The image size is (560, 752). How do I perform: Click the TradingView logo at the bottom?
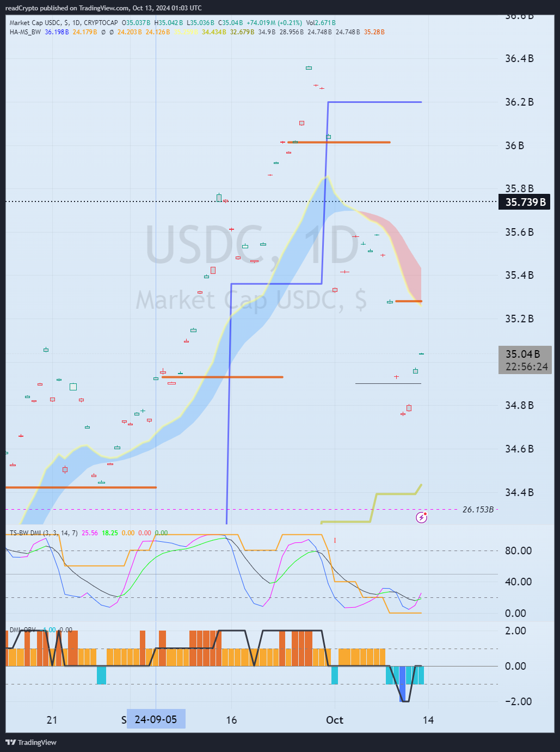(x=31, y=742)
